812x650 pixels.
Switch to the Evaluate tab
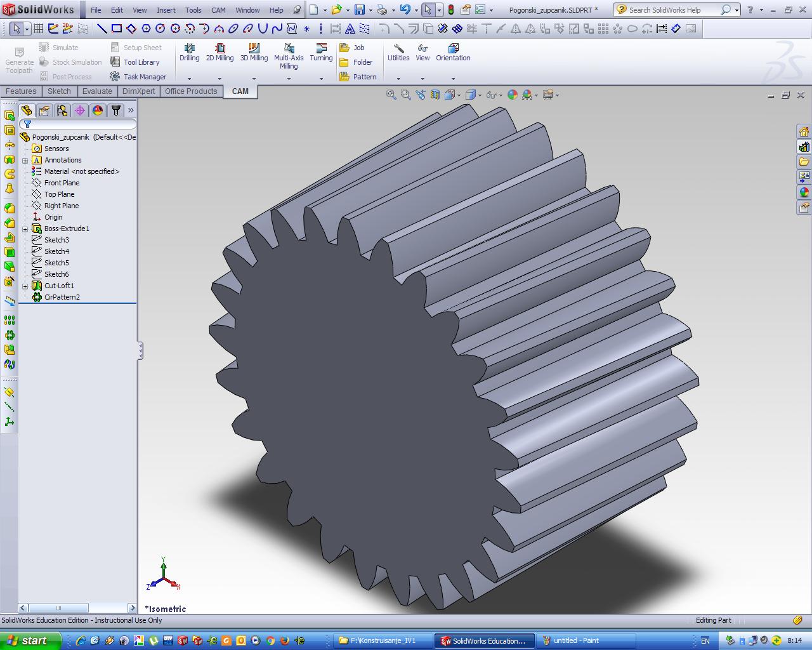pyautogui.click(x=97, y=91)
